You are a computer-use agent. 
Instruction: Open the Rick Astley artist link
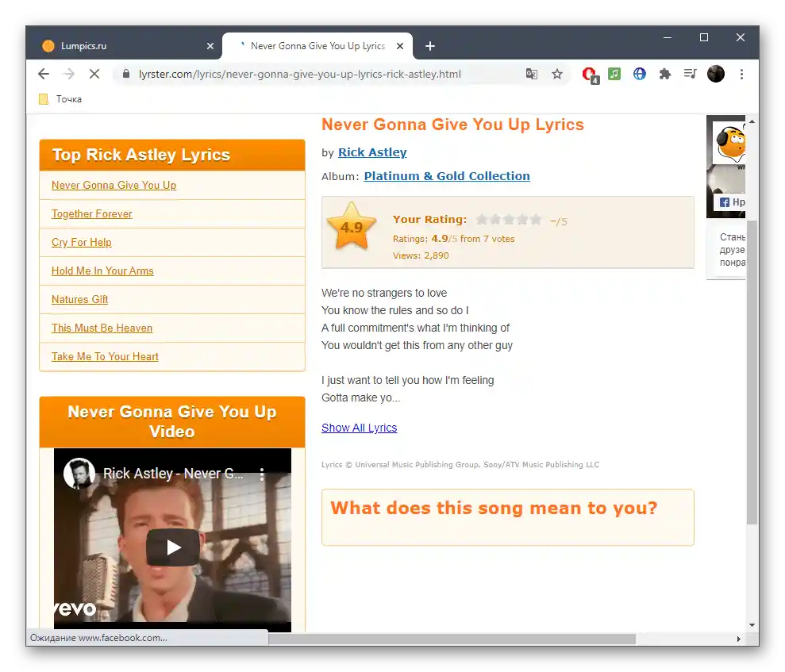[x=372, y=152]
